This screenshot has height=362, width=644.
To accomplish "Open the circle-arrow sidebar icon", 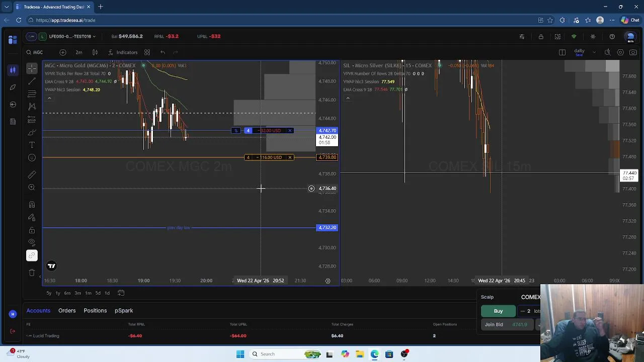I will point(13,104).
